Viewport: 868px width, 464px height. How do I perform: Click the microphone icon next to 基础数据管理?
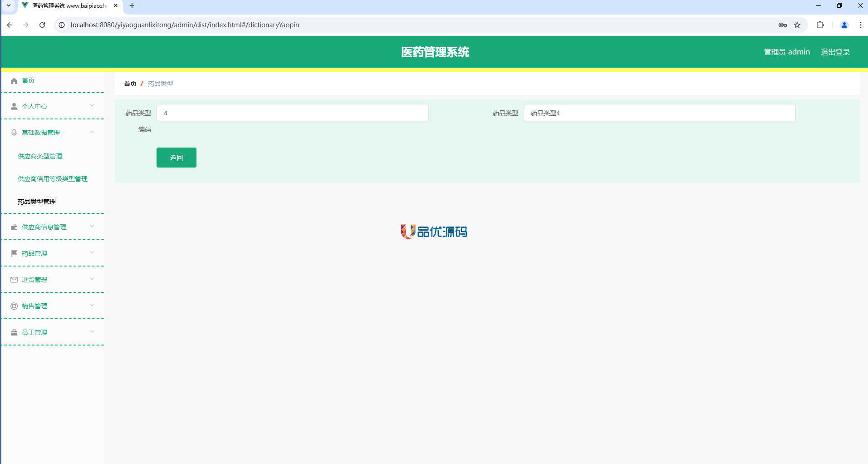pyautogui.click(x=14, y=133)
